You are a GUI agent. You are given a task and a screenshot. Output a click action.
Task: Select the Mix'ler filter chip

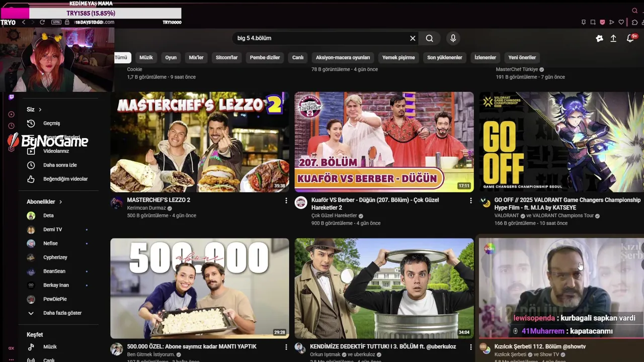196,57
